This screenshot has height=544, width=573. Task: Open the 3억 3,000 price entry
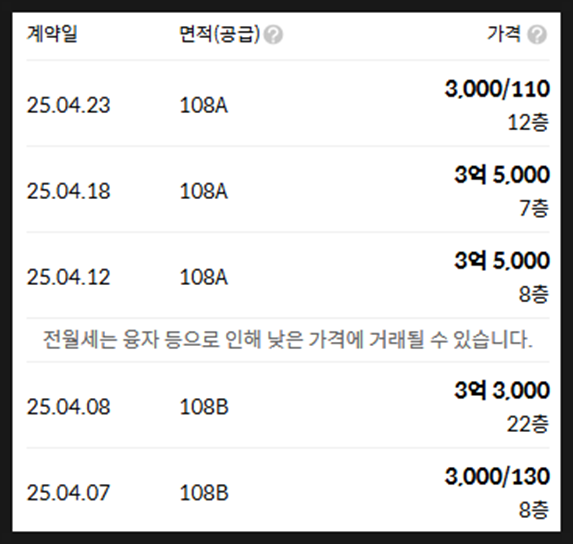point(502,390)
